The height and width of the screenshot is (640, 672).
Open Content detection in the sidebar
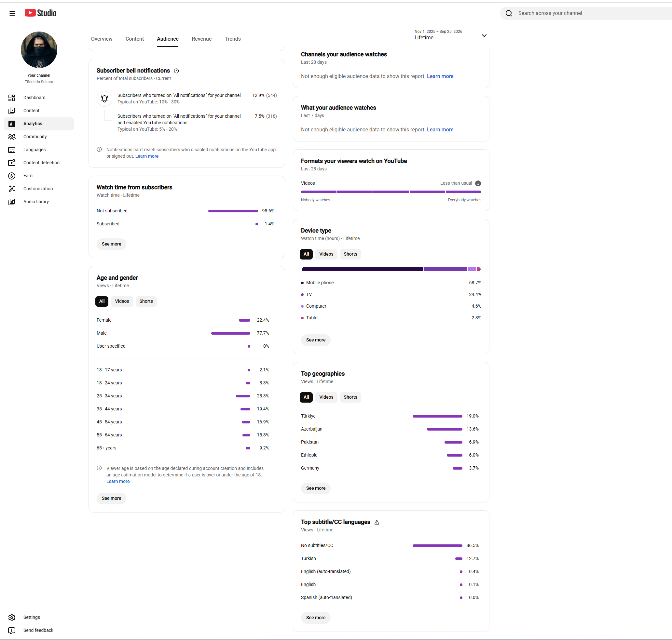tap(39, 163)
